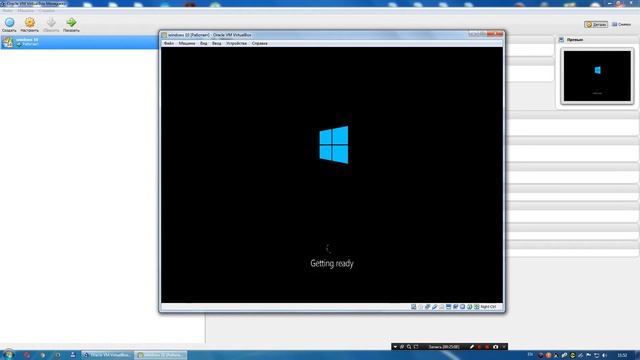Click network adapter icon in VM status bar
Viewport: 640px width, 360px height.
point(427,307)
